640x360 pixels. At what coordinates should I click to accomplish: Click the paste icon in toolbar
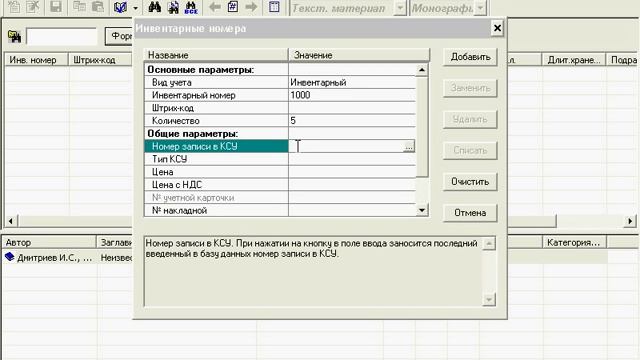pyautogui.click(x=98, y=7)
